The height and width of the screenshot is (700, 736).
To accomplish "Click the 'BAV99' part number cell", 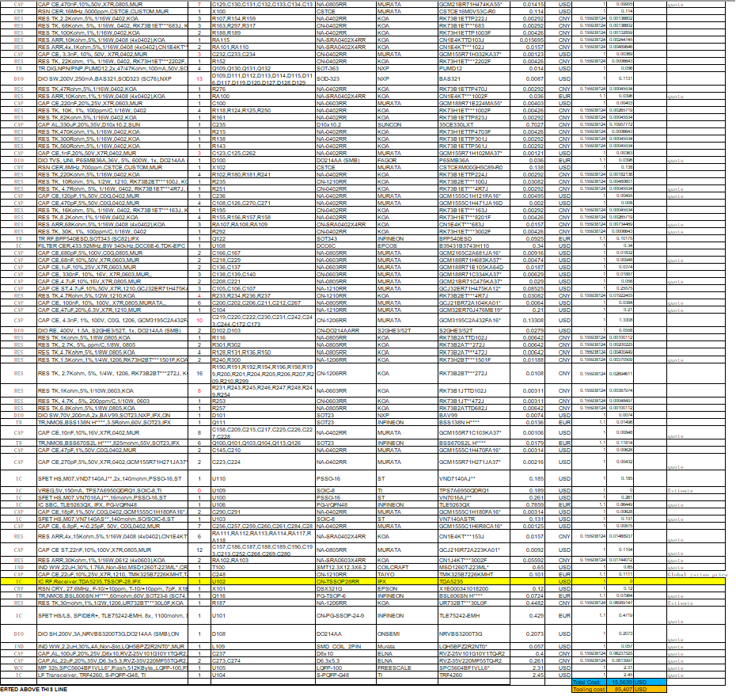I will [473, 415].
